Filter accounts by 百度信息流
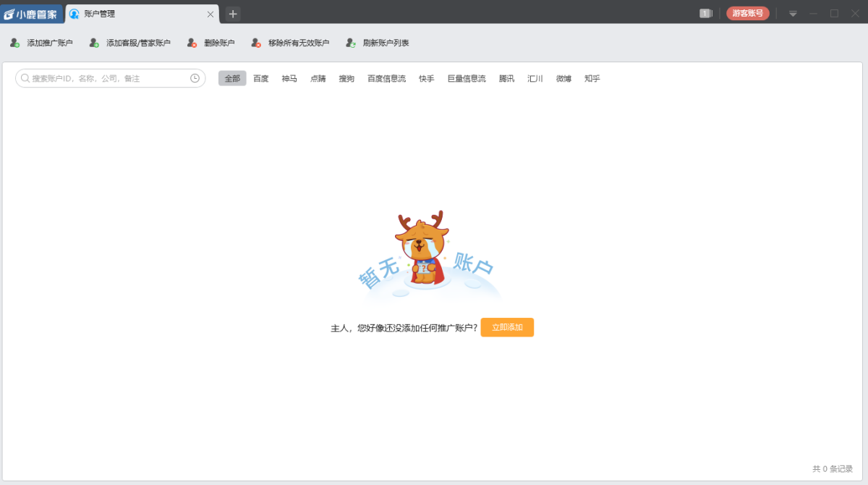The image size is (868, 485). (386, 78)
